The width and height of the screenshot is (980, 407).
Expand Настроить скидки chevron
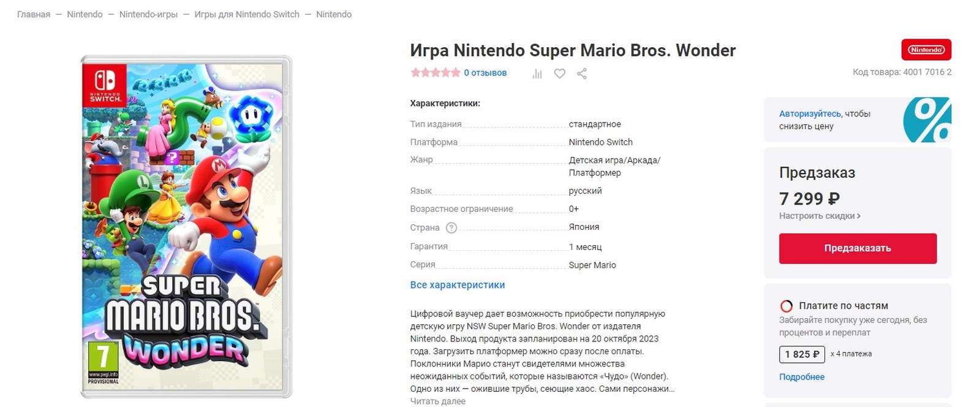click(x=858, y=216)
